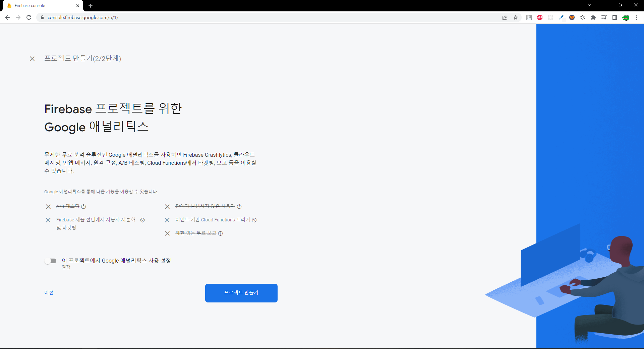Share this page via share icon

505,17
